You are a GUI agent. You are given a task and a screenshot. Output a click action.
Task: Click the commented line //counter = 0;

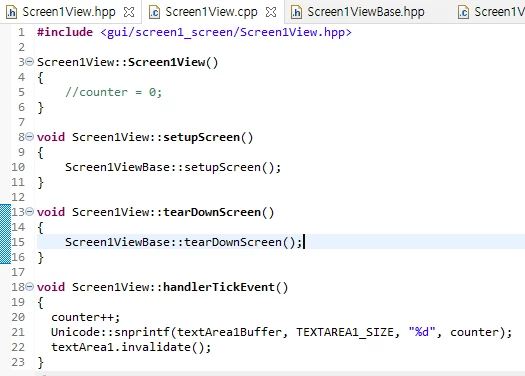(x=114, y=92)
